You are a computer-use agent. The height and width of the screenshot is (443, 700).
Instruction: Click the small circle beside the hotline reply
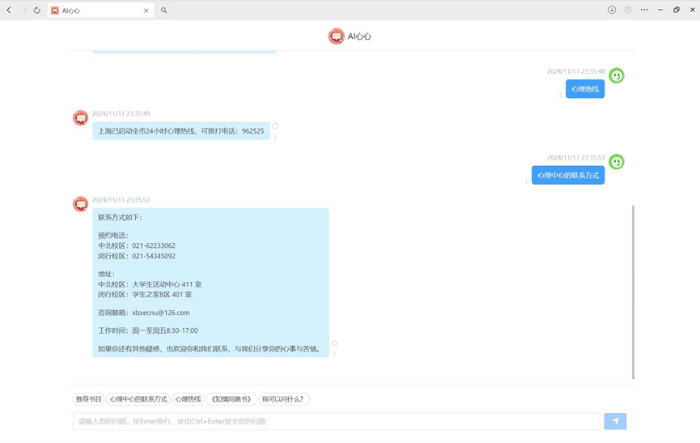pos(275,127)
